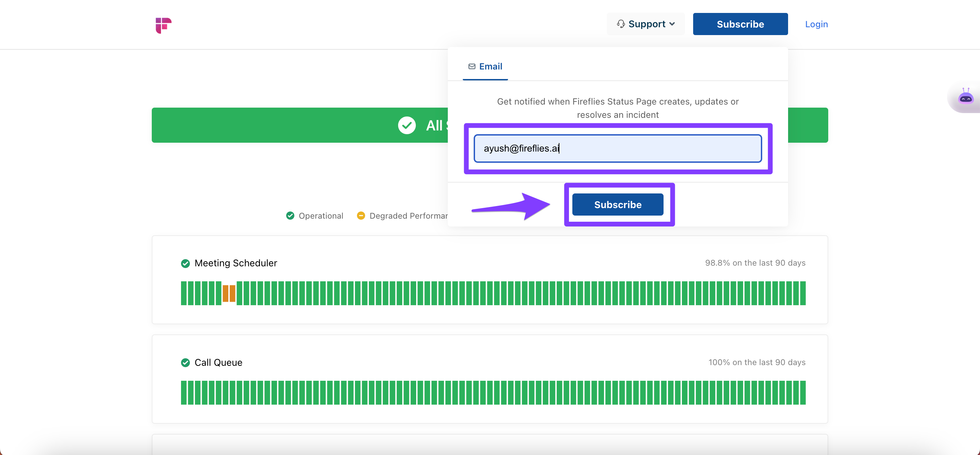This screenshot has height=455, width=980.
Task: Click the Meeting Scheduler component name
Action: coord(235,263)
